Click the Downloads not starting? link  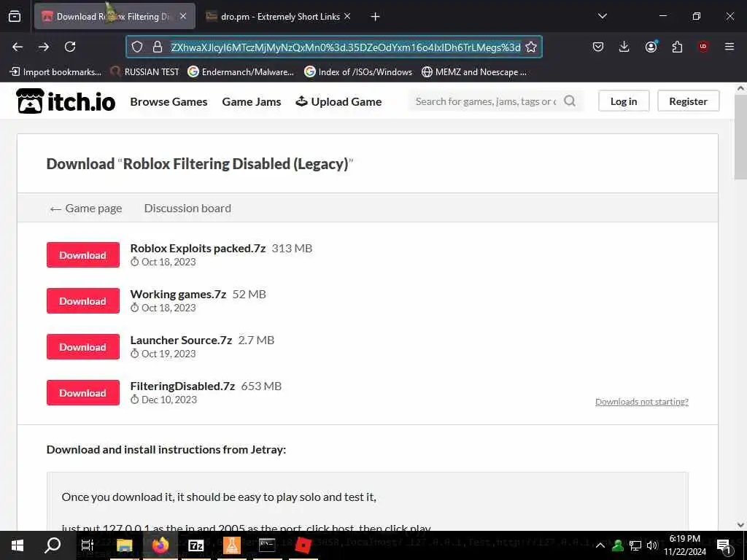coord(642,402)
